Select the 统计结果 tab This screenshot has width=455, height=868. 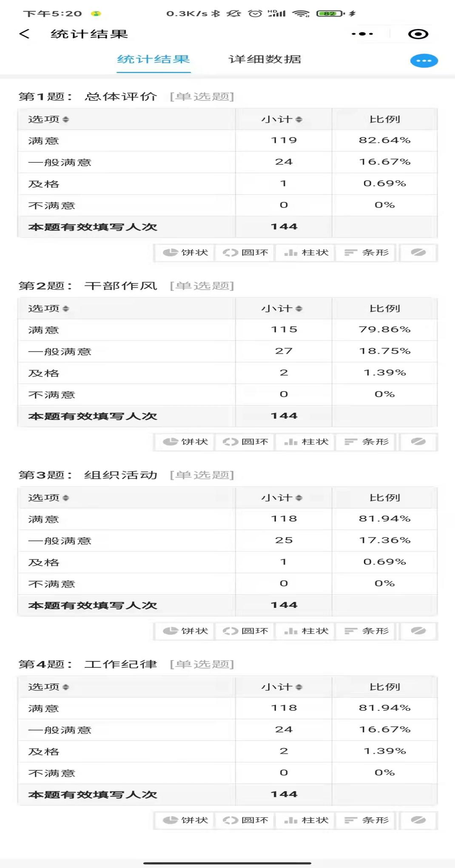(x=154, y=60)
